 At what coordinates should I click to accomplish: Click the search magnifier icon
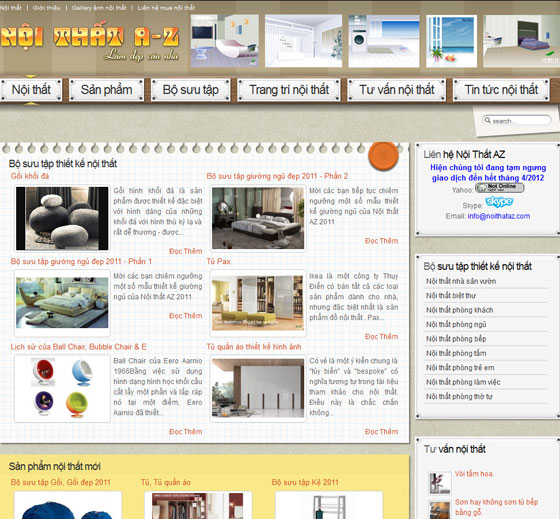coord(487,120)
